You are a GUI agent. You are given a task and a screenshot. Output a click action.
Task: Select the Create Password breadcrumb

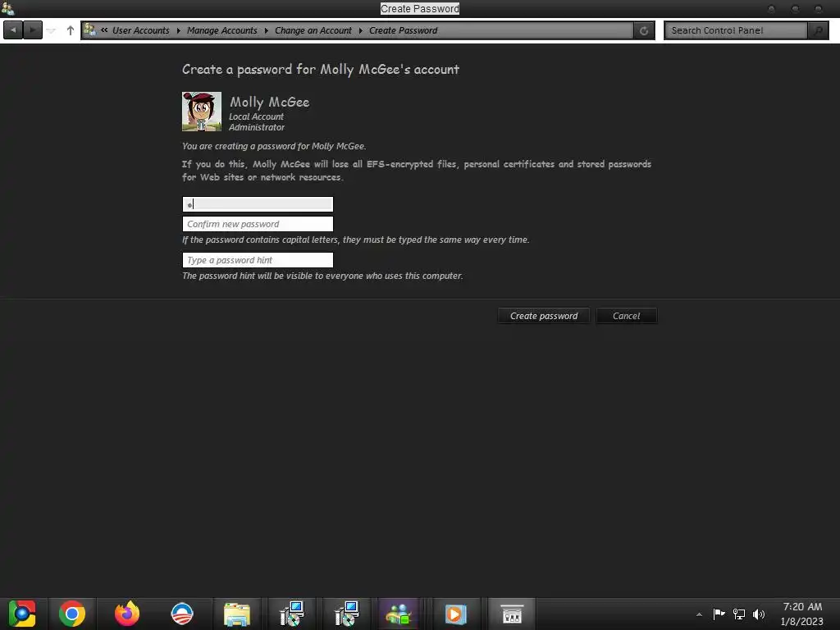[x=404, y=30]
